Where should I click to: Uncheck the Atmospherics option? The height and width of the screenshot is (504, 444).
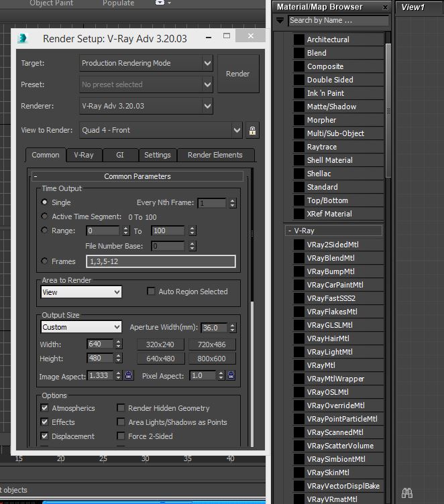click(45, 407)
